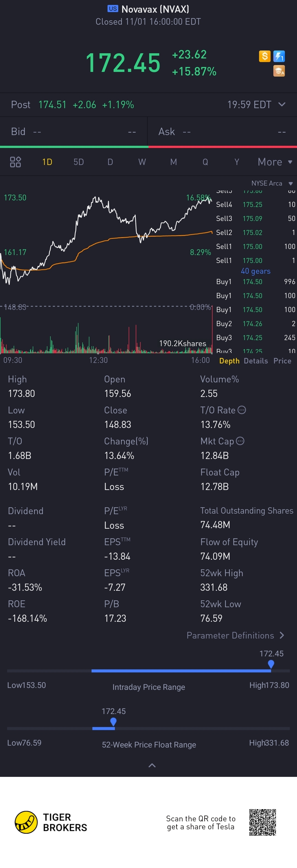Collapse the stock details panel
Viewport: 297px width, 868px height.
[152, 766]
